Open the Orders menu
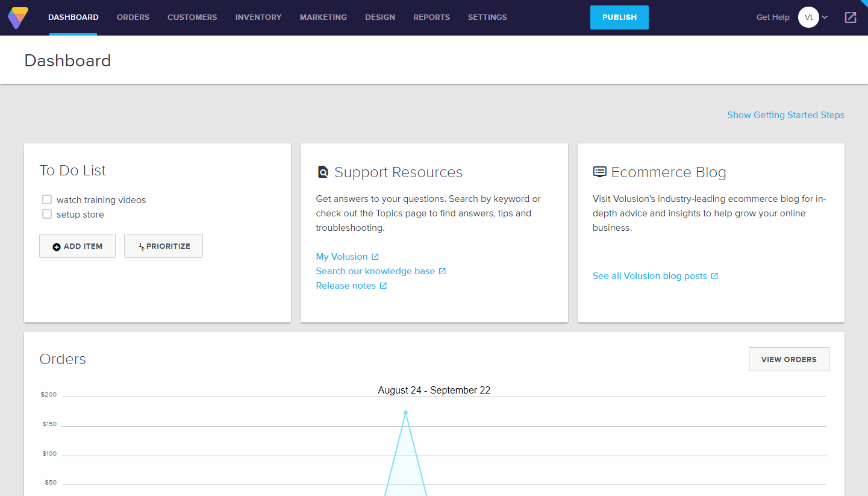868x496 pixels. [x=133, y=17]
